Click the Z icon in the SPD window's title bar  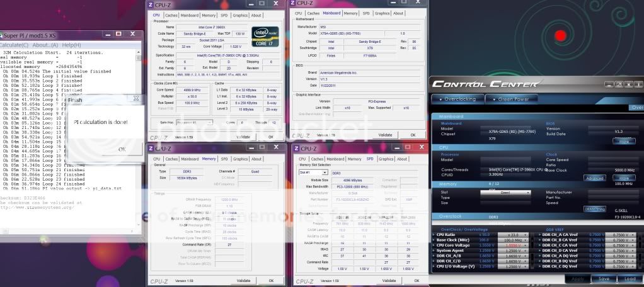[292, 149]
